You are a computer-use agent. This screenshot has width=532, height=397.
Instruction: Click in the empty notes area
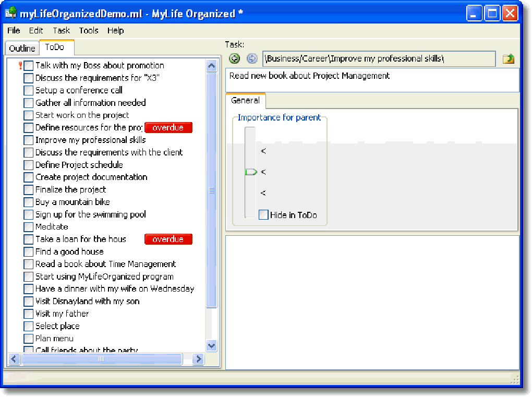point(372,303)
